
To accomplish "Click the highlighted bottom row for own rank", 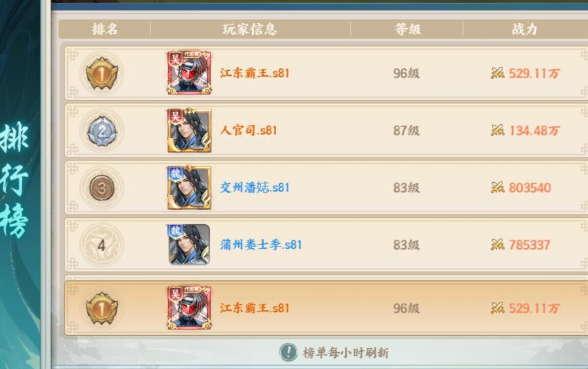I will (326, 308).
